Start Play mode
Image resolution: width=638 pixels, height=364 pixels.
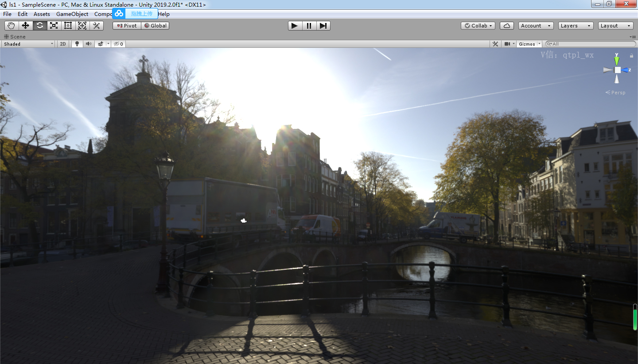click(x=295, y=26)
